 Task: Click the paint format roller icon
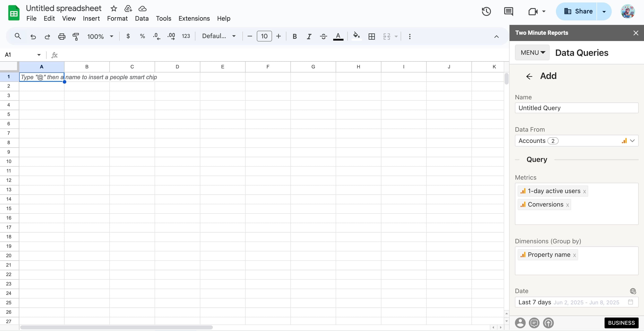(76, 37)
